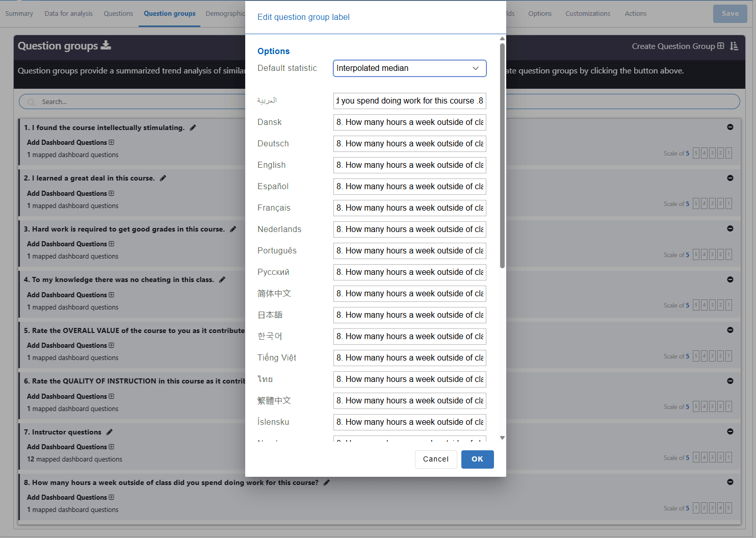
Task: Remove question group 4 with minus icon
Action: click(730, 279)
